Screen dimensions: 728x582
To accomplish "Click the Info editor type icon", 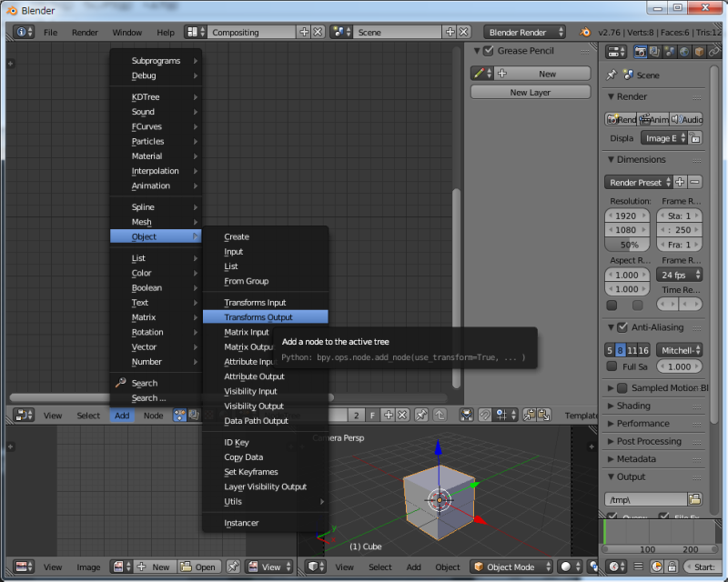I will click(24, 32).
